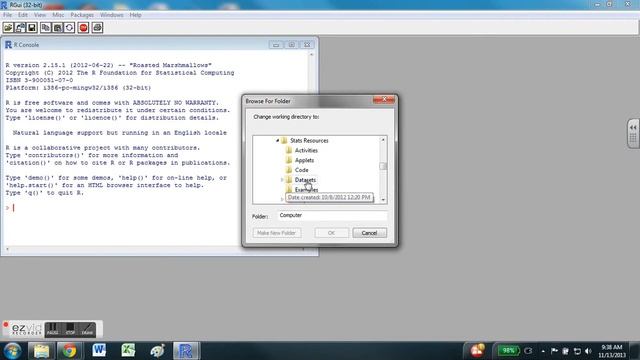This screenshot has width=640, height=360.
Task: Click the ezvid Draw tool
Action: click(x=87, y=329)
